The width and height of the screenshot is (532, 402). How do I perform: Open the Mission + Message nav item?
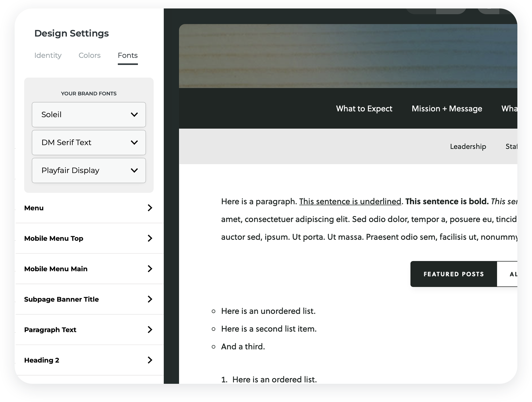coord(447,109)
